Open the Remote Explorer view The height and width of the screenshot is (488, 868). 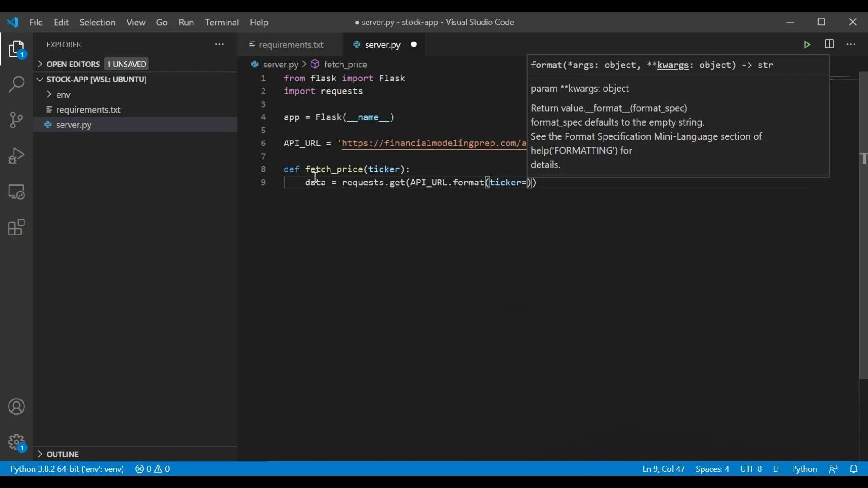tap(16, 192)
